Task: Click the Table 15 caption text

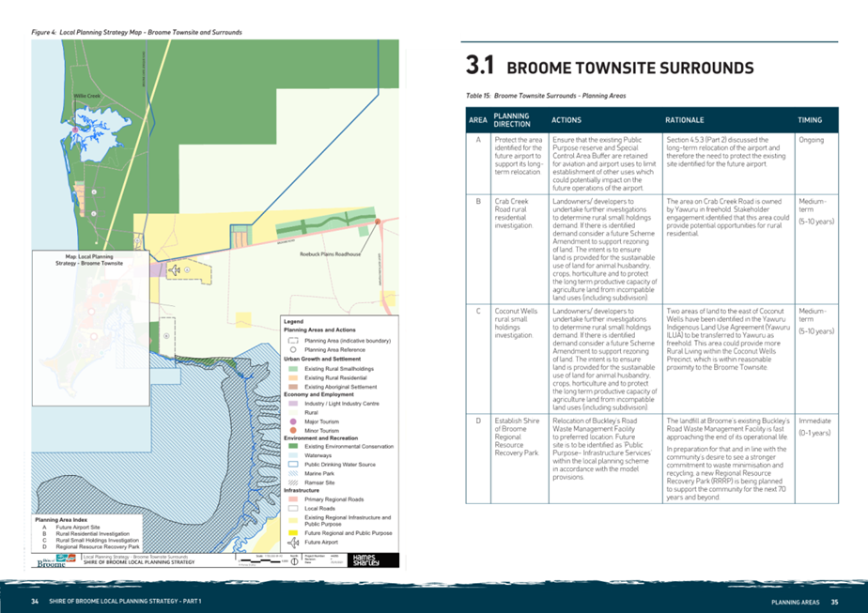Action: click(545, 96)
